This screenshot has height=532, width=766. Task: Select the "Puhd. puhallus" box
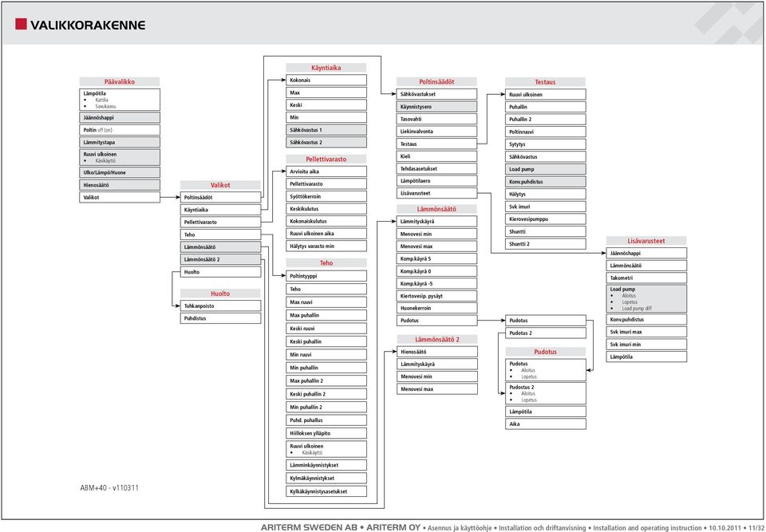point(326,420)
